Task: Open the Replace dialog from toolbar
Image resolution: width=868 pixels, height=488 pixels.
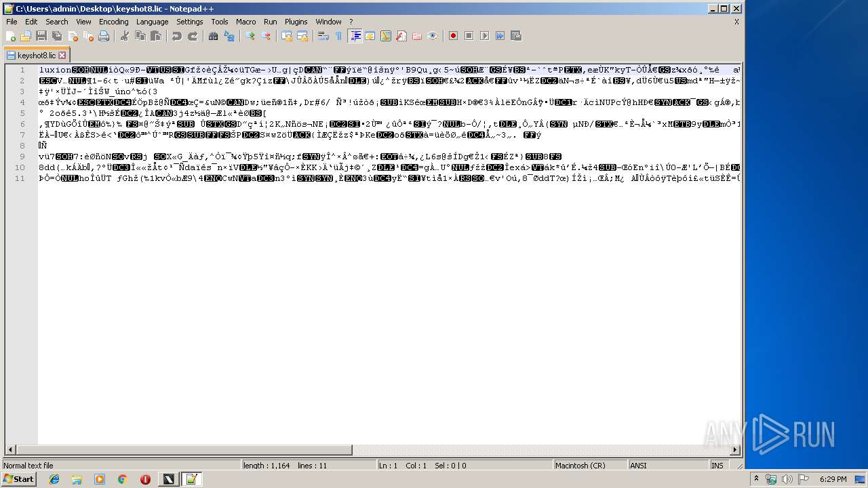Action: 229,36
